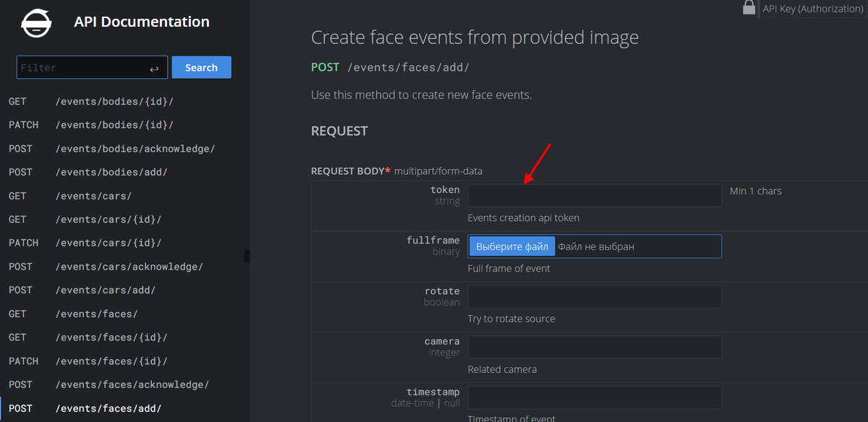The image size is (868, 422).
Task: Open GET /events/cars/ endpoint
Action: [x=93, y=196]
